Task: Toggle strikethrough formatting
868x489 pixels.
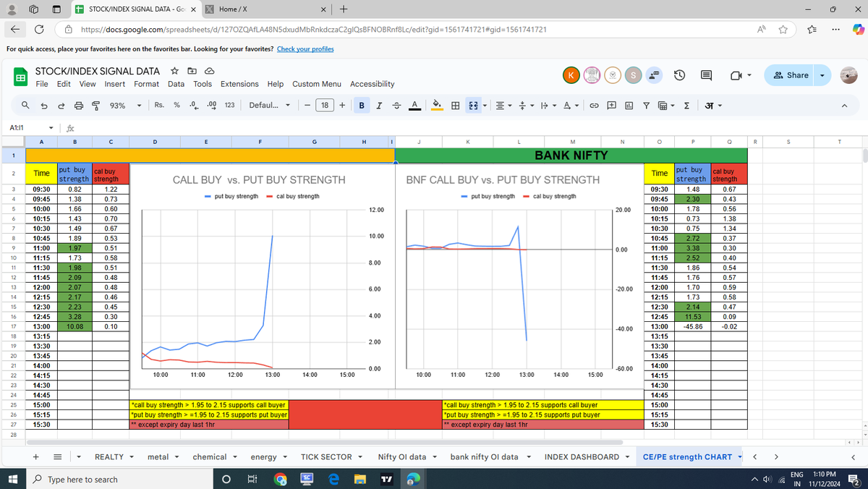Action: pyautogui.click(x=396, y=106)
